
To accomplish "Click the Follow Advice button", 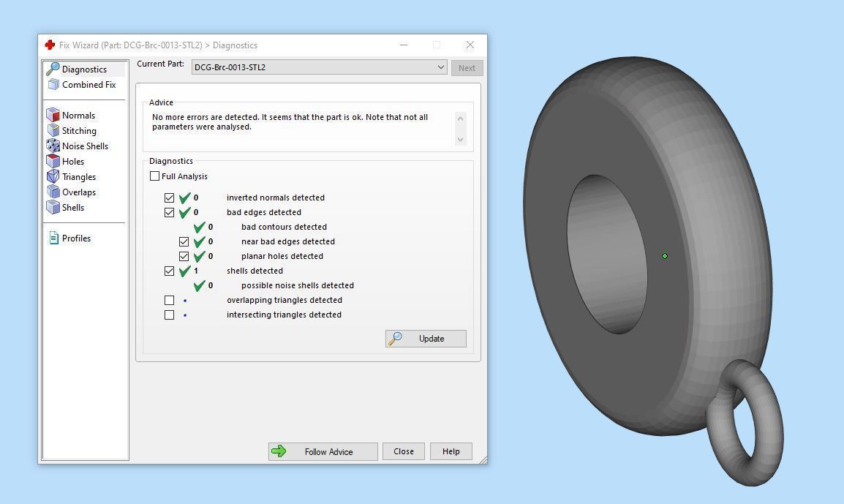I will pos(323,451).
